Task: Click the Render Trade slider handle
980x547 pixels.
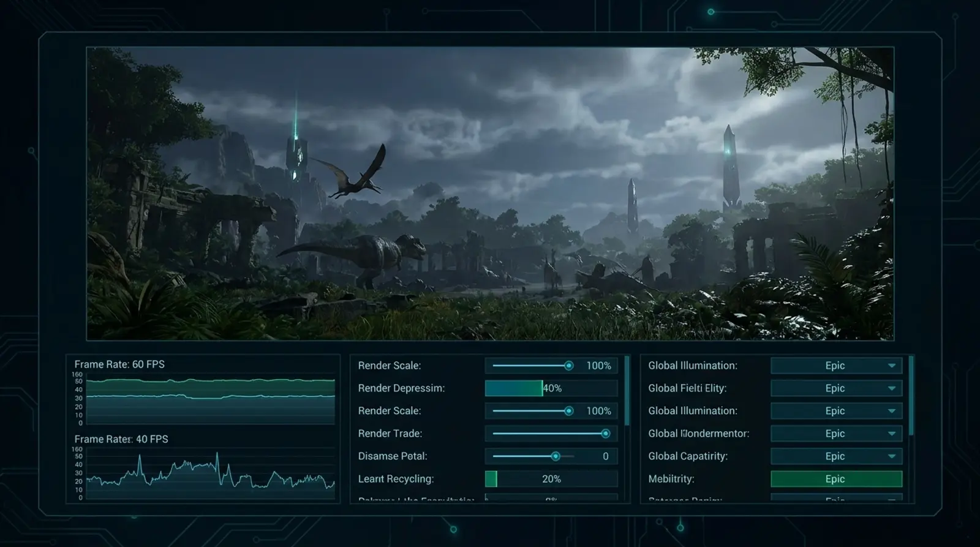Action: 605,434
